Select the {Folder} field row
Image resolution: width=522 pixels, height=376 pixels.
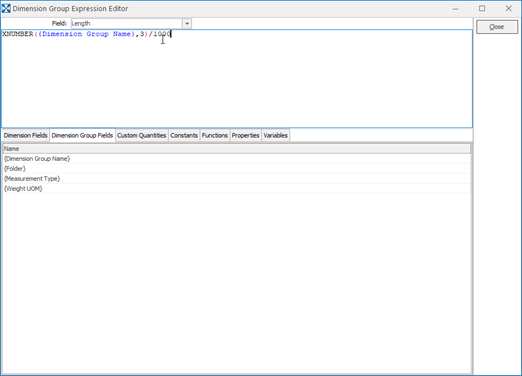237,169
